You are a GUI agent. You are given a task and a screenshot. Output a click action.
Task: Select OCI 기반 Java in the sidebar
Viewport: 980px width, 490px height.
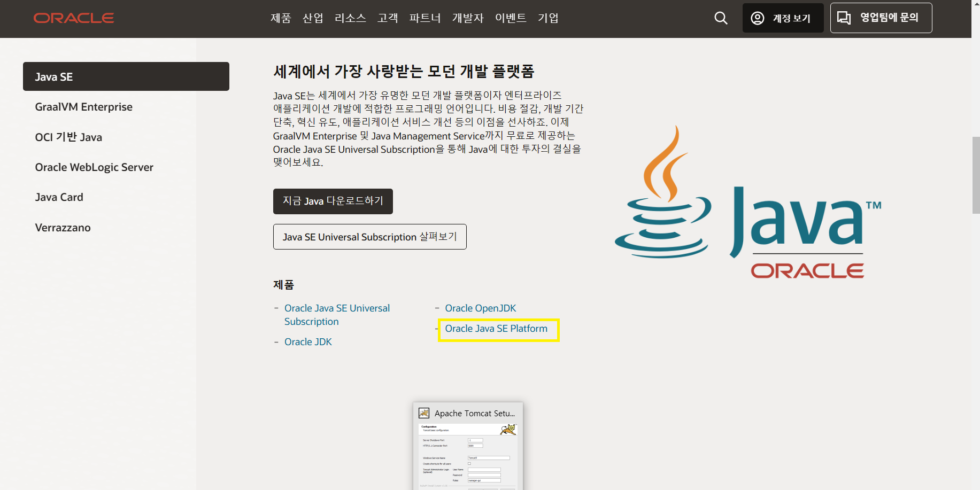coord(68,137)
